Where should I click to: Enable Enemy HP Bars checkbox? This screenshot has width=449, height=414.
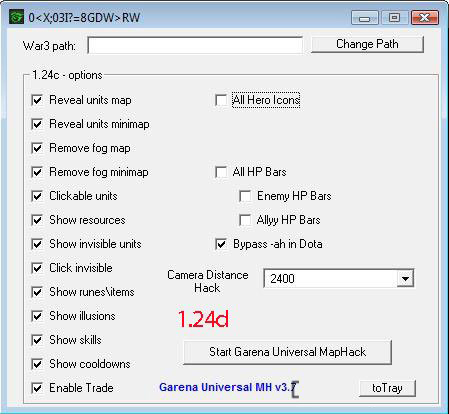[245, 196]
